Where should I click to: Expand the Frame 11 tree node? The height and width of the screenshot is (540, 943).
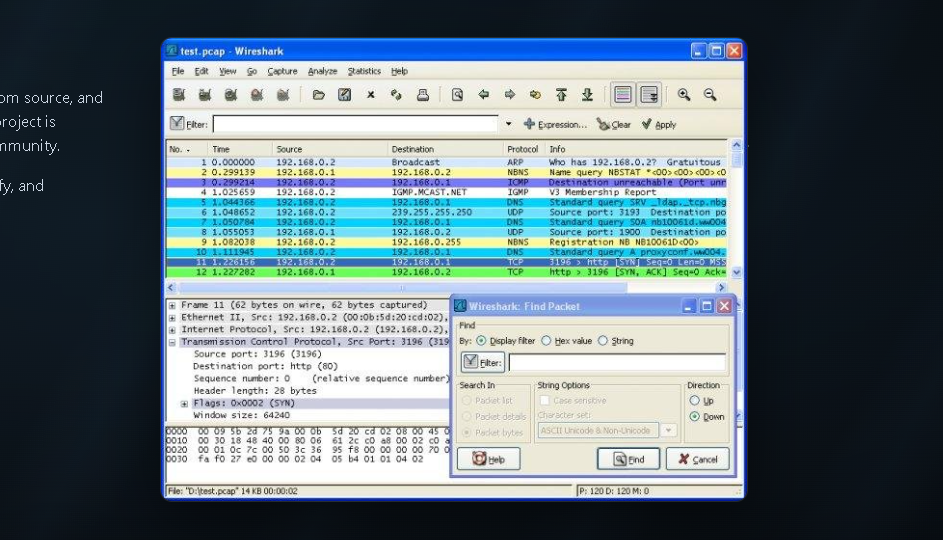point(173,305)
